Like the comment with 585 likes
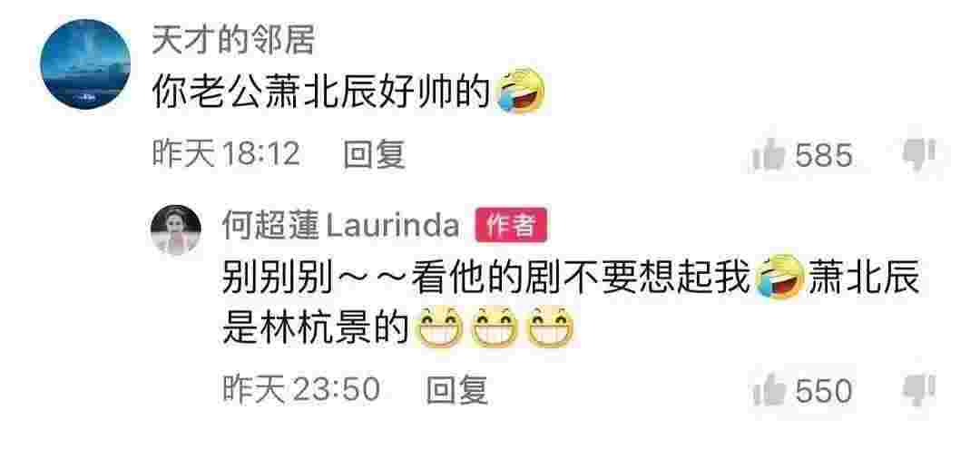The height and width of the screenshot is (459, 980). (x=769, y=154)
